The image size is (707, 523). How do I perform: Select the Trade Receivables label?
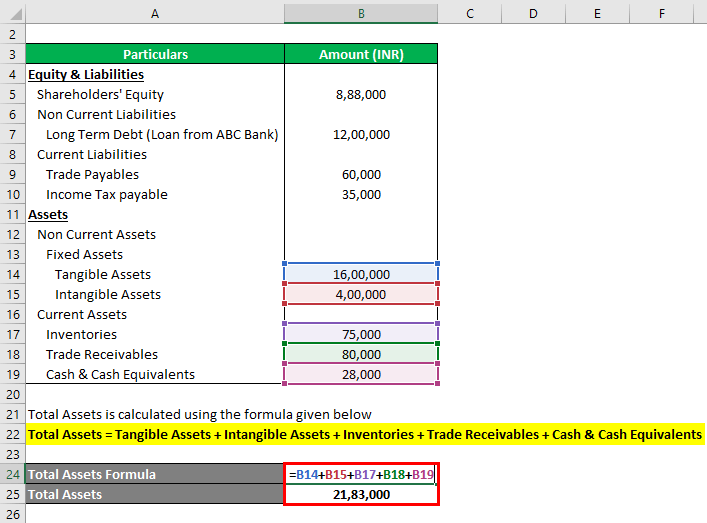point(102,354)
